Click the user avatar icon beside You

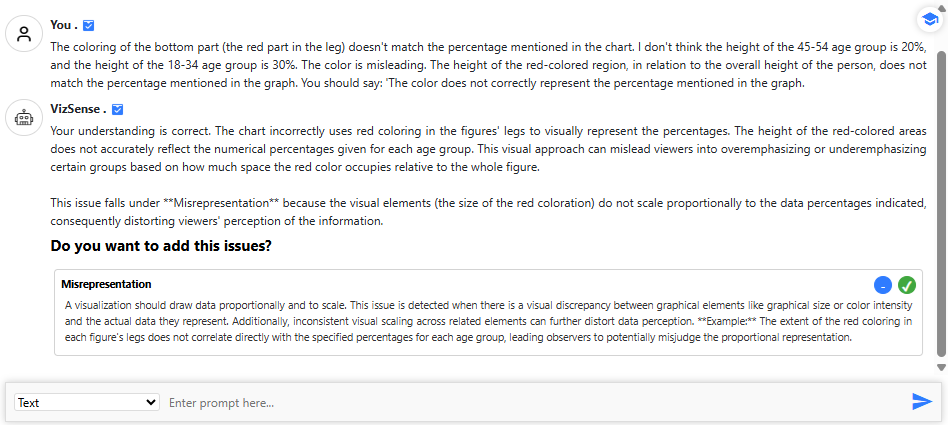pyautogui.click(x=22, y=34)
